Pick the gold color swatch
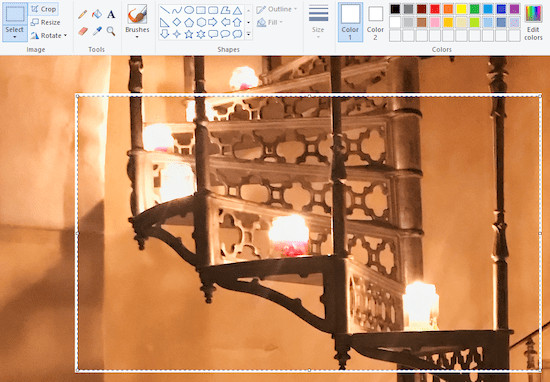This screenshot has width=550, height=382. tap(448, 22)
